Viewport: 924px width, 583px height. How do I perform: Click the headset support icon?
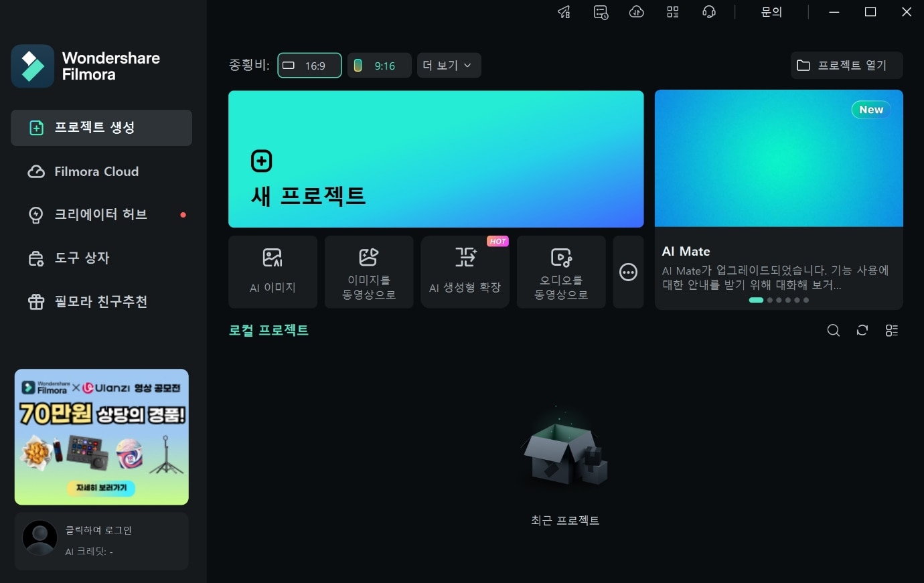(709, 12)
